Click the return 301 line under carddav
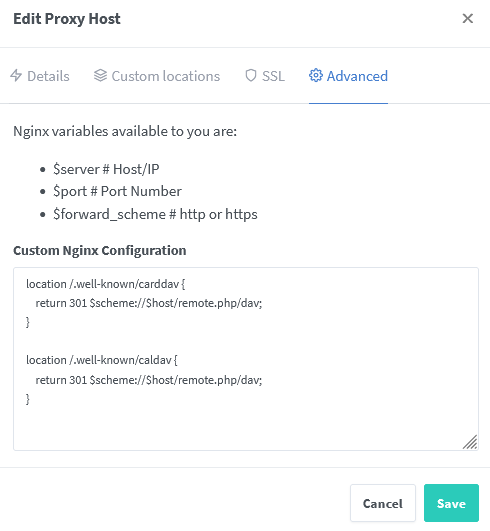Image resolution: width=490 pixels, height=531 pixels. coord(149,303)
